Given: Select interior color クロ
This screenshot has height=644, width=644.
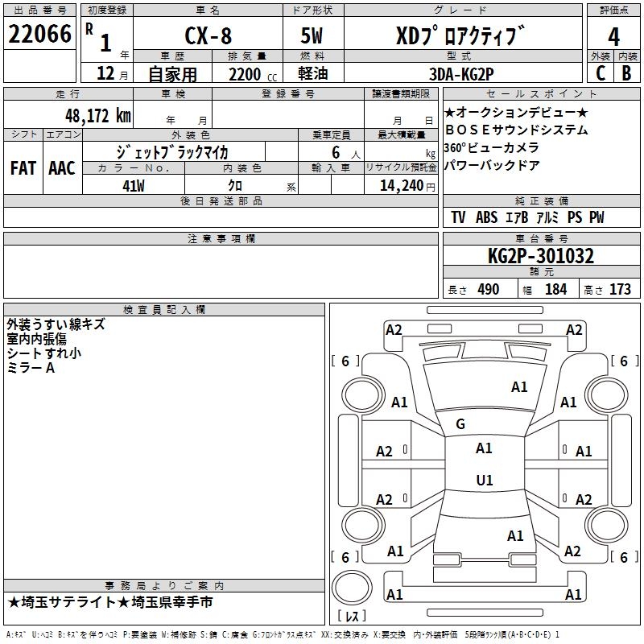Looking at the screenshot, I should tap(235, 186).
